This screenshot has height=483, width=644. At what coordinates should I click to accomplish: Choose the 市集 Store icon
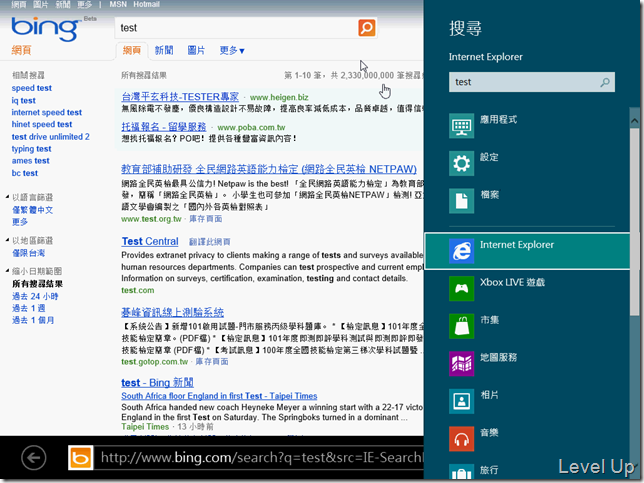coord(462,326)
